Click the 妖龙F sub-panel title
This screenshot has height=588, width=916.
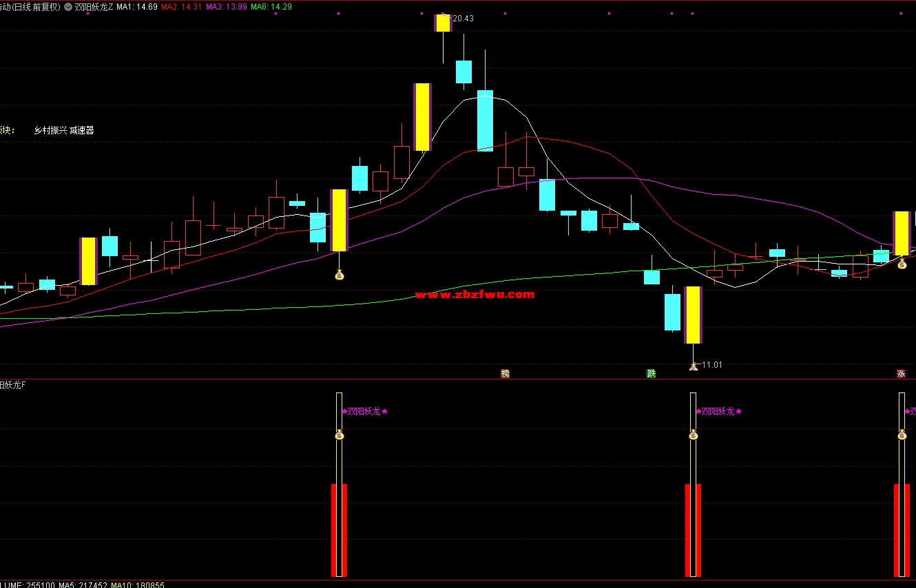[13, 385]
